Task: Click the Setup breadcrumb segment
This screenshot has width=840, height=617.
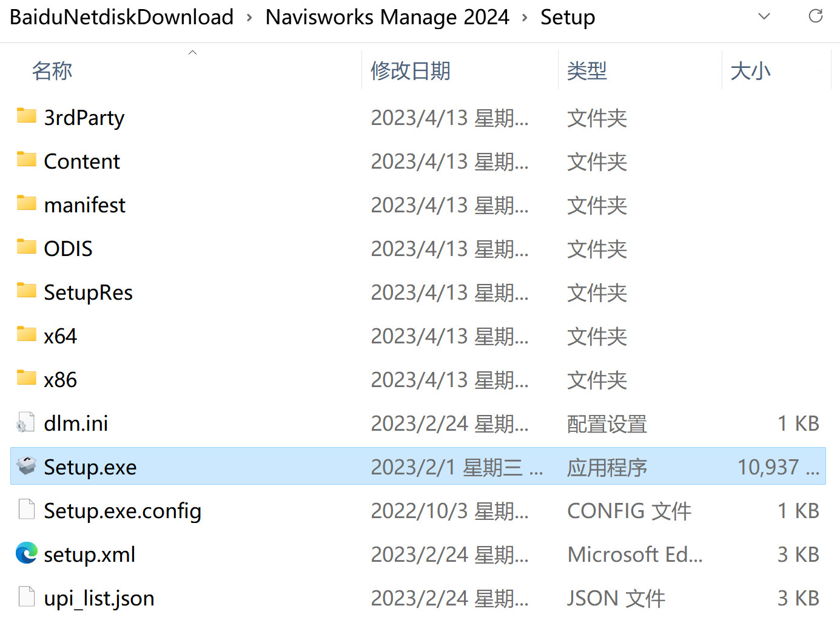Action: 568,17
